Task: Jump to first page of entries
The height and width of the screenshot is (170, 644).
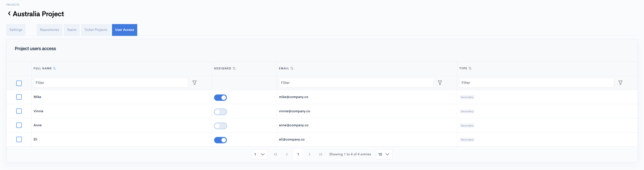Action: (x=275, y=154)
